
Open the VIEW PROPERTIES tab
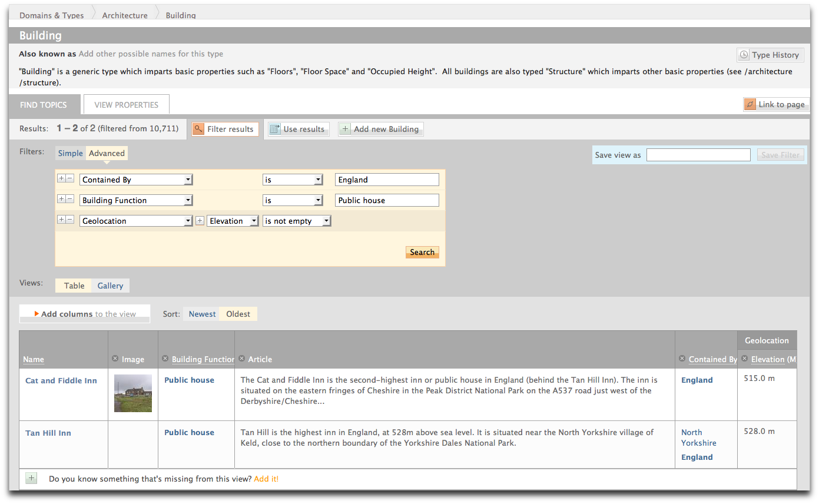click(127, 105)
